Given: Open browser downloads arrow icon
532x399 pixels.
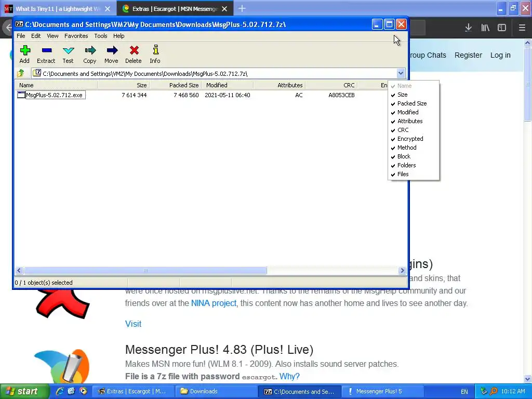Looking at the screenshot, I should point(468,28).
